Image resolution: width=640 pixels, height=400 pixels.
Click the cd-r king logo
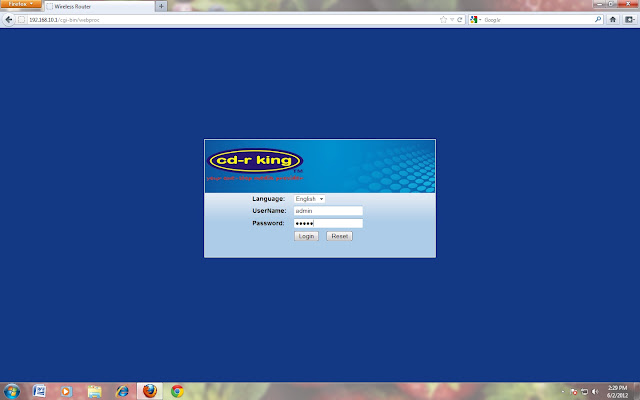256,160
